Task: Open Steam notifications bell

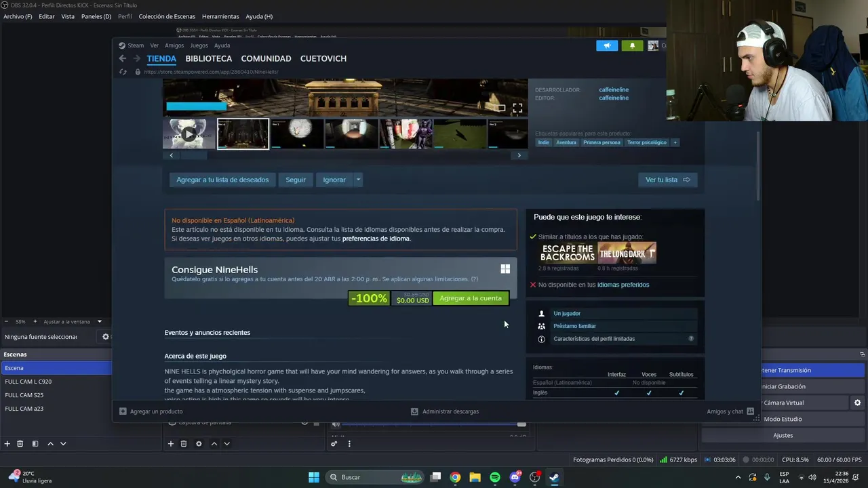Action: coord(632,45)
